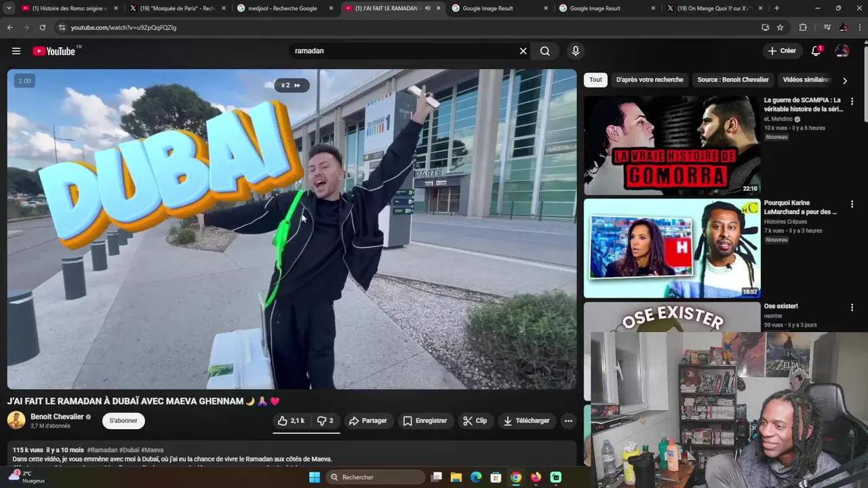Screen dimensions: 868x488
Task: Open Pourquoi Karine LeMarchand video title
Action: pos(800,207)
